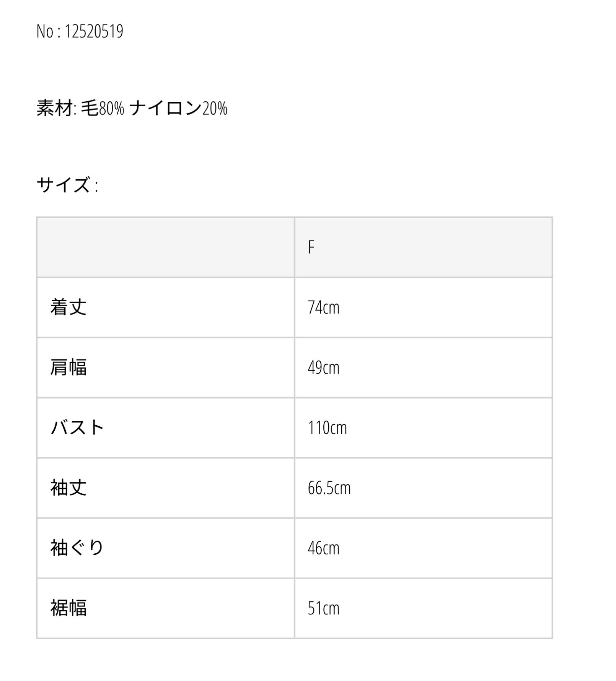Click the 素材 material label
Screen dimensions: 616x681
tap(55, 108)
